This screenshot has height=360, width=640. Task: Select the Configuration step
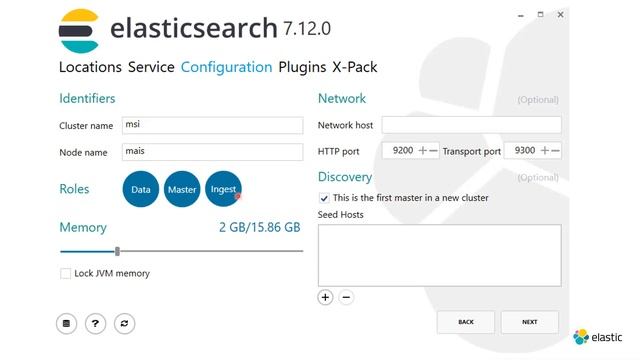pyautogui.click(x=227, y=67)
